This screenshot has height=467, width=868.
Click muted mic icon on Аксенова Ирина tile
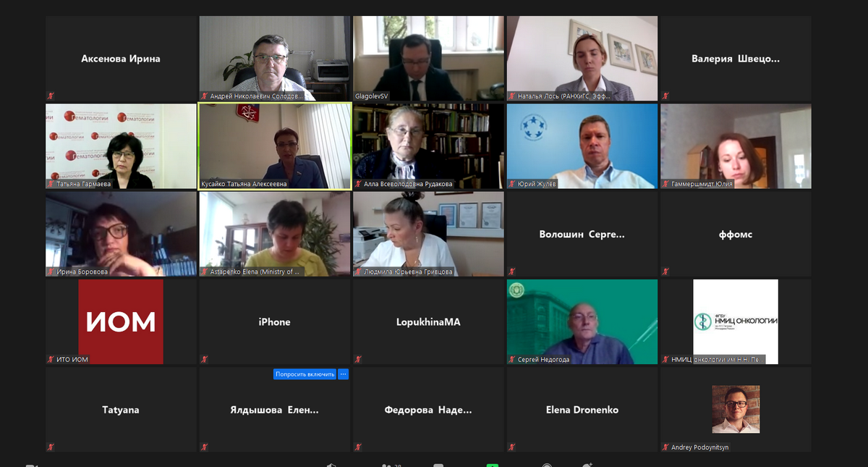coord(51,96)
